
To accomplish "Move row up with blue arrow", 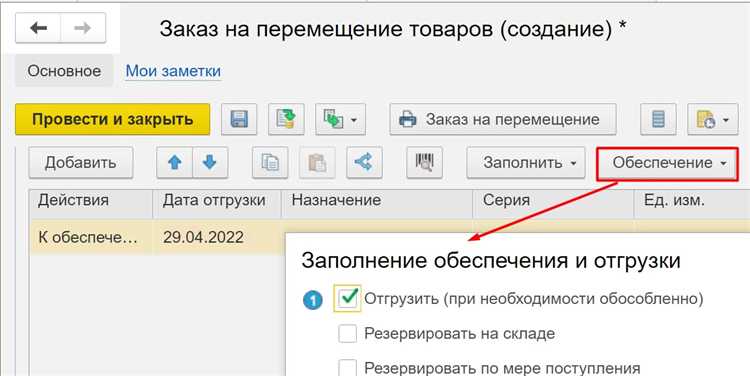I will [175, 163].
